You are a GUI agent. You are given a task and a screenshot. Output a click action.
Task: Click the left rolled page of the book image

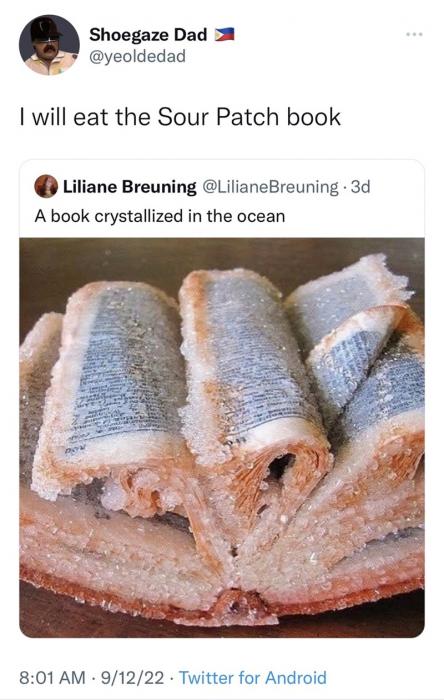click(116, 379)
